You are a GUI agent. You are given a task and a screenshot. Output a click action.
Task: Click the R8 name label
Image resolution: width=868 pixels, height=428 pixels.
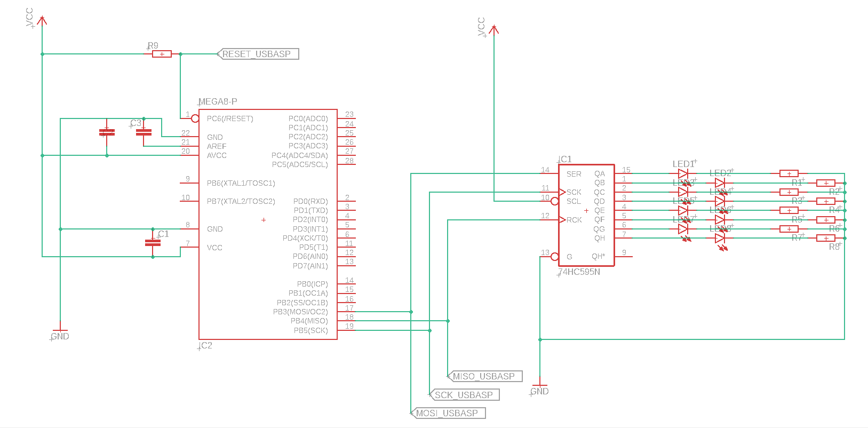tap(835, 247)
